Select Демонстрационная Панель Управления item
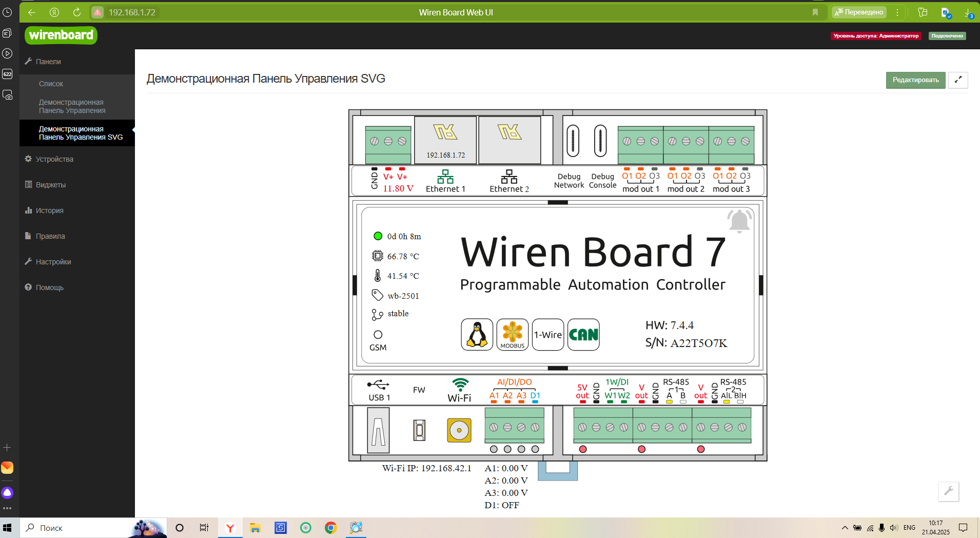The width and height of the screenshot is (980, 538). point(77,106)
